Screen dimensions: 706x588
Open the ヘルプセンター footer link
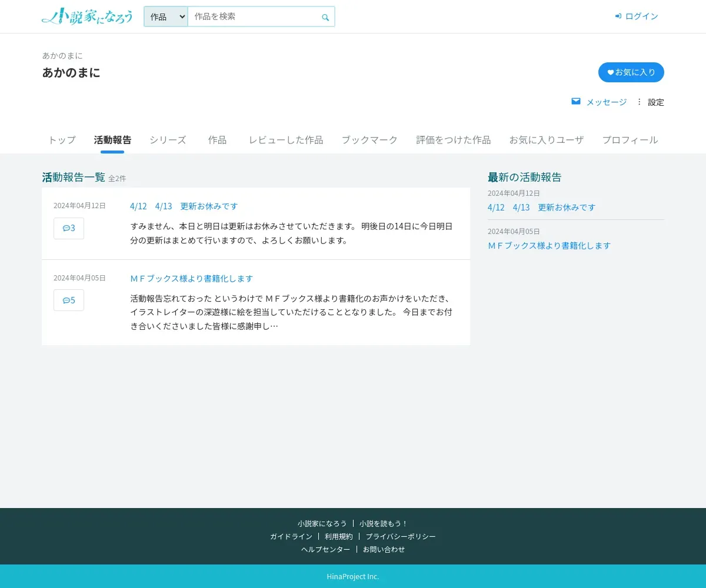coord(325,549)
